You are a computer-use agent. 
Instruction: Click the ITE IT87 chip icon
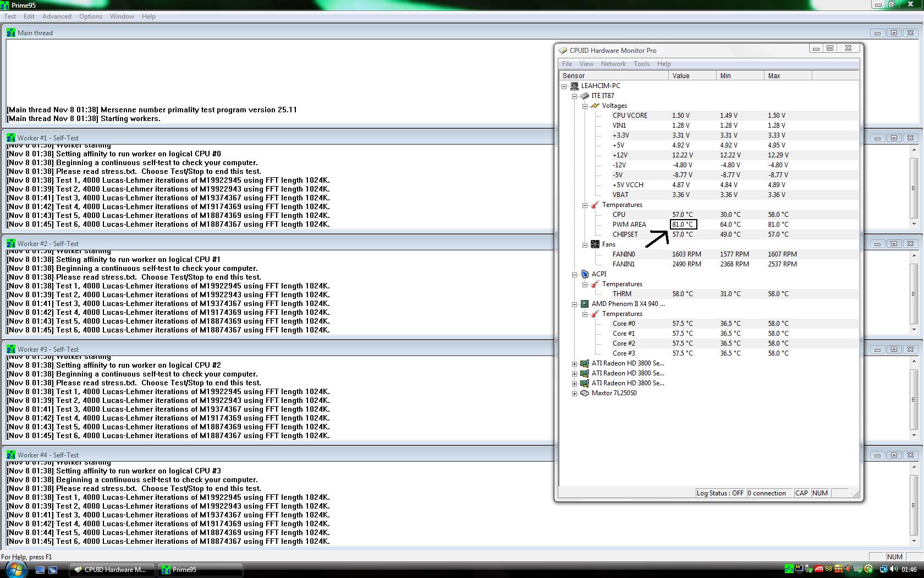pos(585,96)
